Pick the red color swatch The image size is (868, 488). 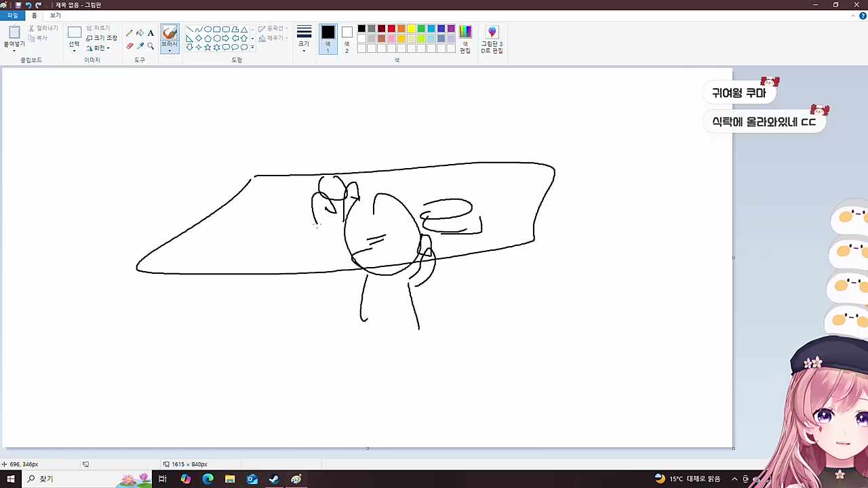coord(391,28)
